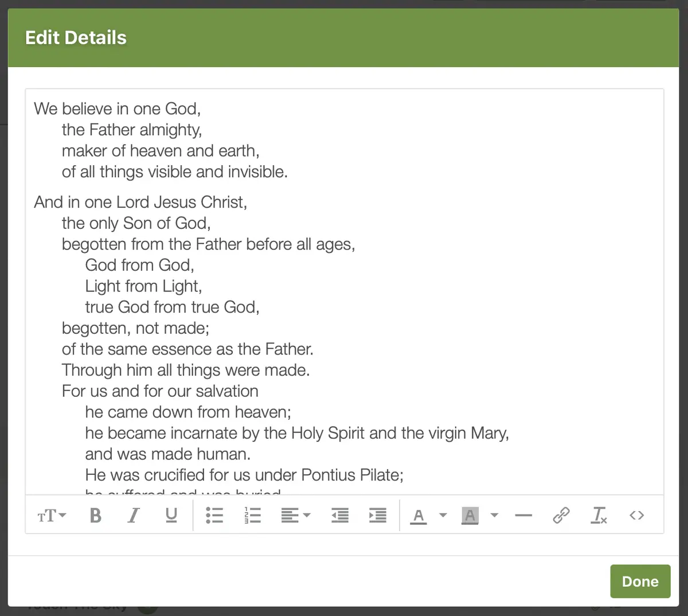
Task: Click the line 'We believe in one God,'
Action: point(118,109)
